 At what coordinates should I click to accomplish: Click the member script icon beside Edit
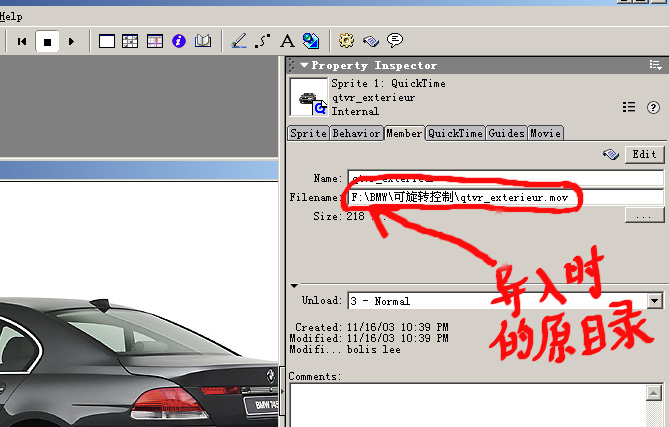[x=611, y=154]
